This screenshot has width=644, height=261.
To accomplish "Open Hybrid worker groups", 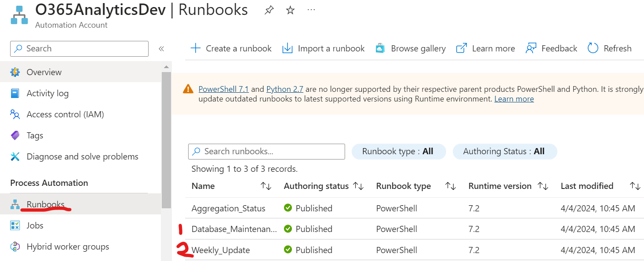I will point(81,246).
